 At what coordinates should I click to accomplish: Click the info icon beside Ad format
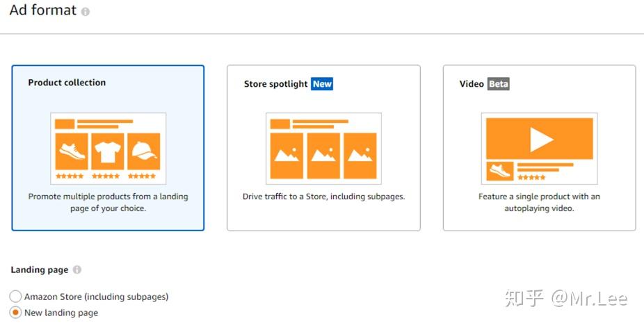[86, 12]
